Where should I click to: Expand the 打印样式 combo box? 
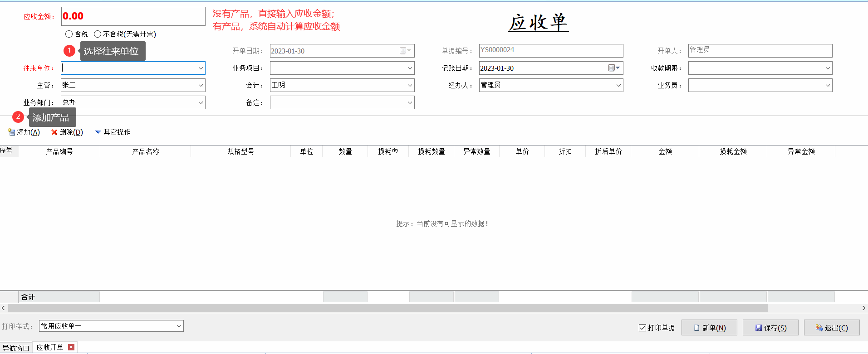tap(179, 326)
